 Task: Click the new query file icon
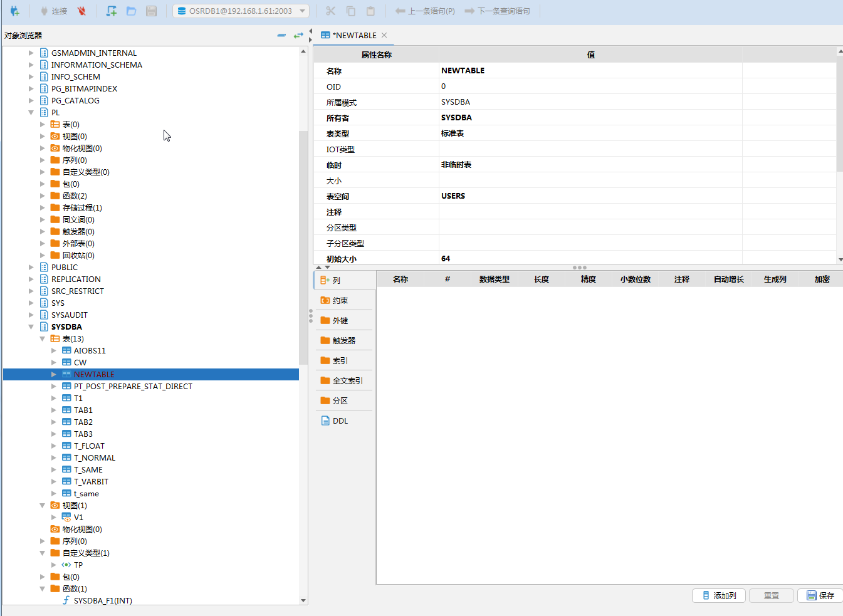111,11
